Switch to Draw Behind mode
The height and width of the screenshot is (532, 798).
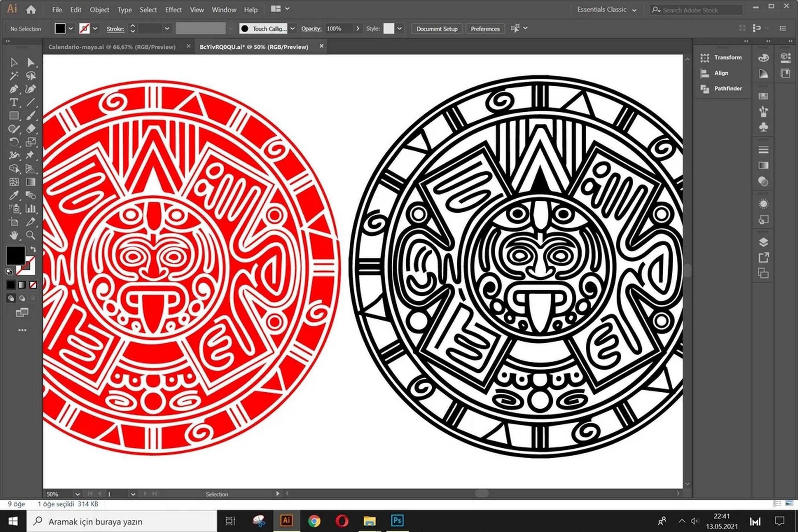(22, 298)
